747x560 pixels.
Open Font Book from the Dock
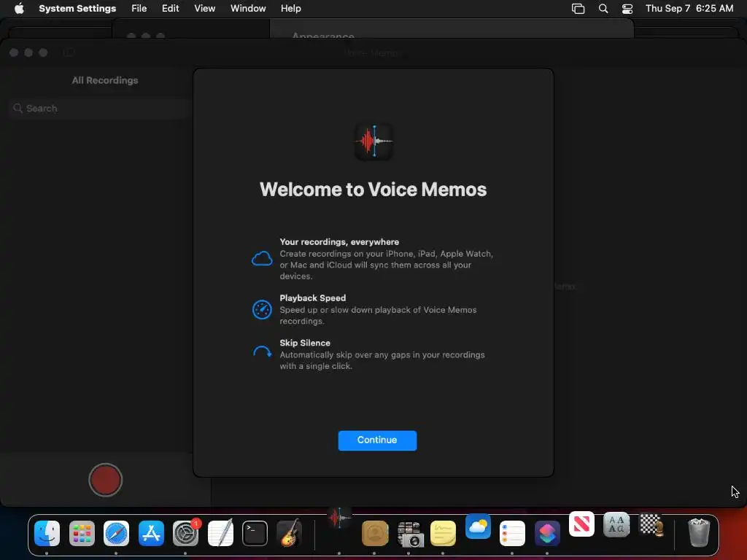(x=616, y=525)
